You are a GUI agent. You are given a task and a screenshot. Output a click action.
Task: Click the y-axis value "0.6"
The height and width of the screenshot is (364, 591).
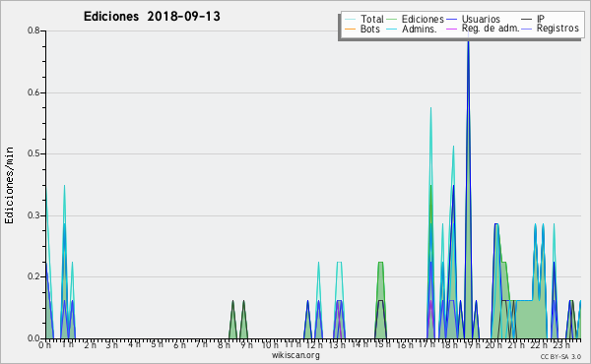(x=33, y=92)
